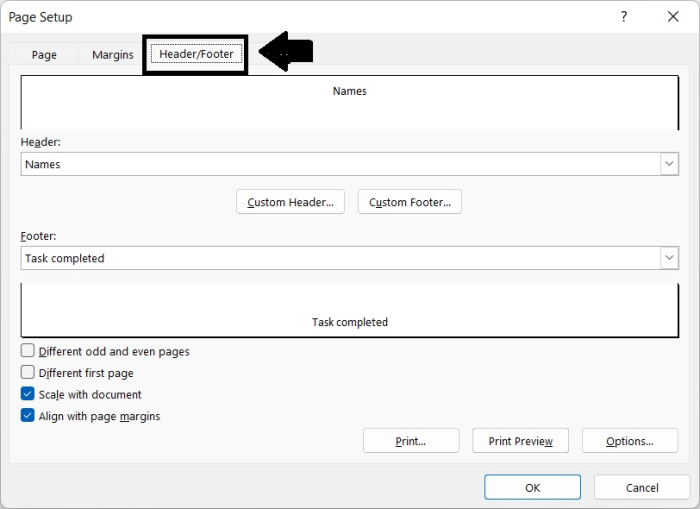Expand the Footer dropdown arrow
Image resolution: width=700 pixels, height=509 pixels.
[669, 258]
